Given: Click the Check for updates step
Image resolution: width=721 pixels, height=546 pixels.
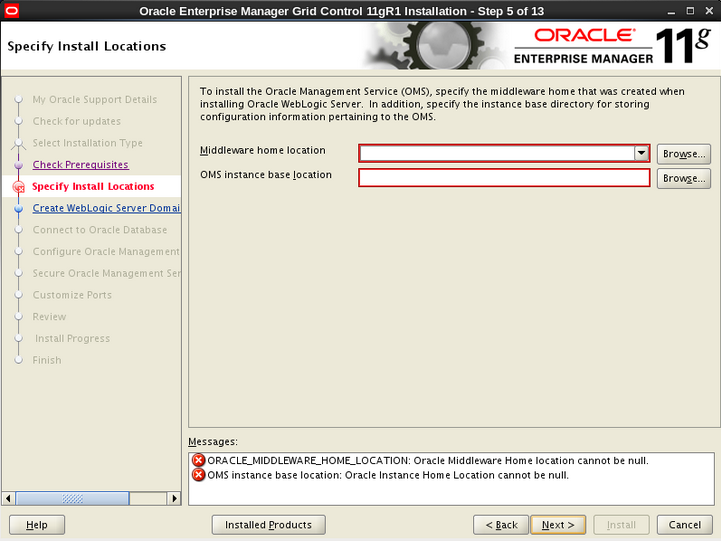Looking at the screenshot, I should (77, 121).
